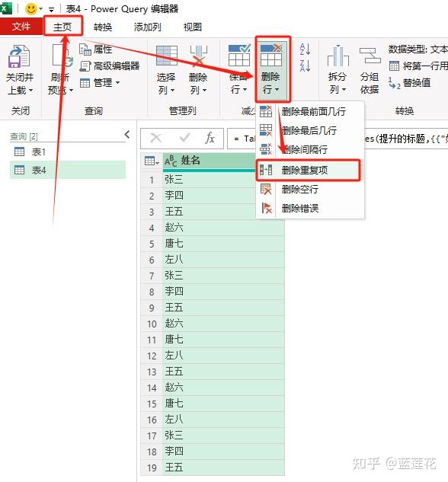This screenshot has width=448, height=482.
Task: Open the table menu icon in grid corner
Action: click(152, 161)
